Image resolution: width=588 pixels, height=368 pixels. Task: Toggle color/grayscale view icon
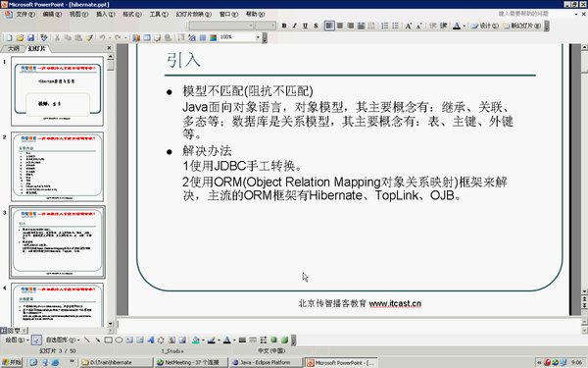click(213, 37)
